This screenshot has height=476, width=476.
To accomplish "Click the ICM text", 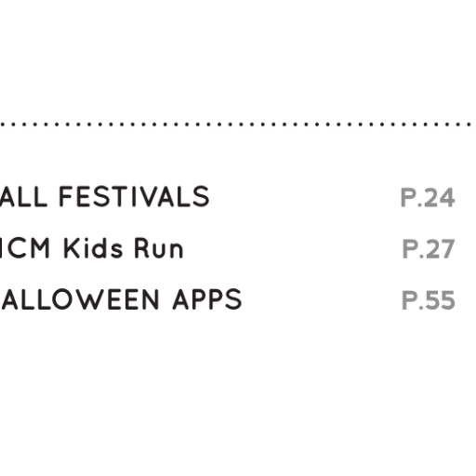I will click(x=25, y=248).
